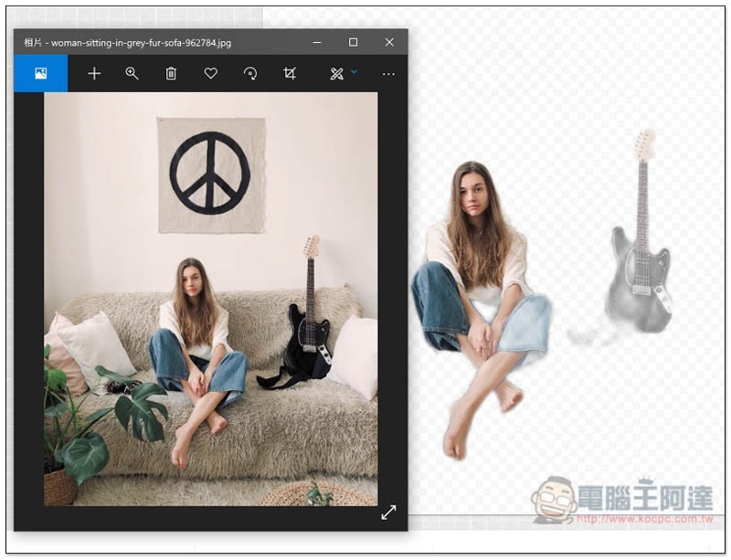This screenshot has height=560, width=731.
Task: Delete the photo with trash icon
Action: click(171, 74)
